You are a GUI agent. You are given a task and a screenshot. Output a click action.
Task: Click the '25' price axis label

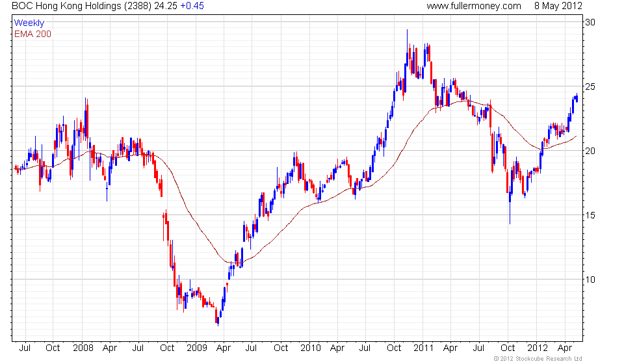pos(590,86)
